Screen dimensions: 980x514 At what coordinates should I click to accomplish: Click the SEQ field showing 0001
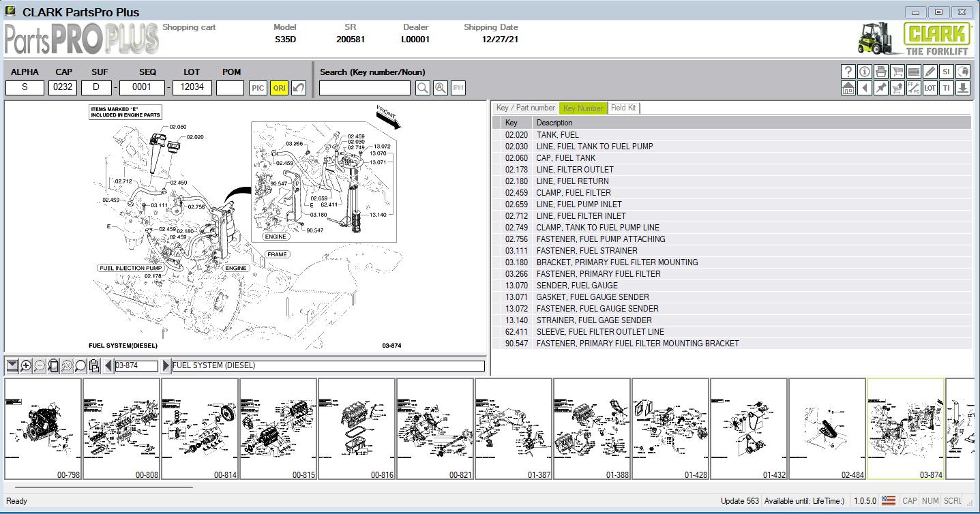coord(142,87)
